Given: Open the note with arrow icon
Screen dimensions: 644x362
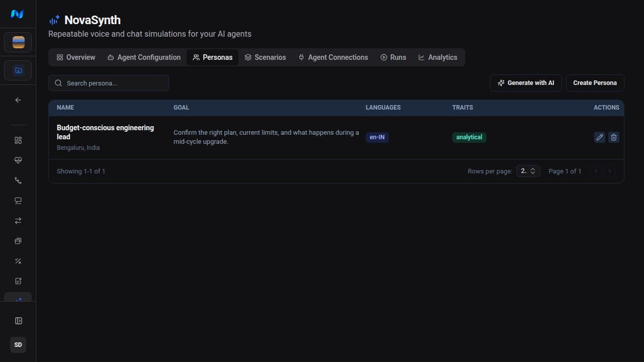Looking at the screenshot, I should tap(18, 281).
